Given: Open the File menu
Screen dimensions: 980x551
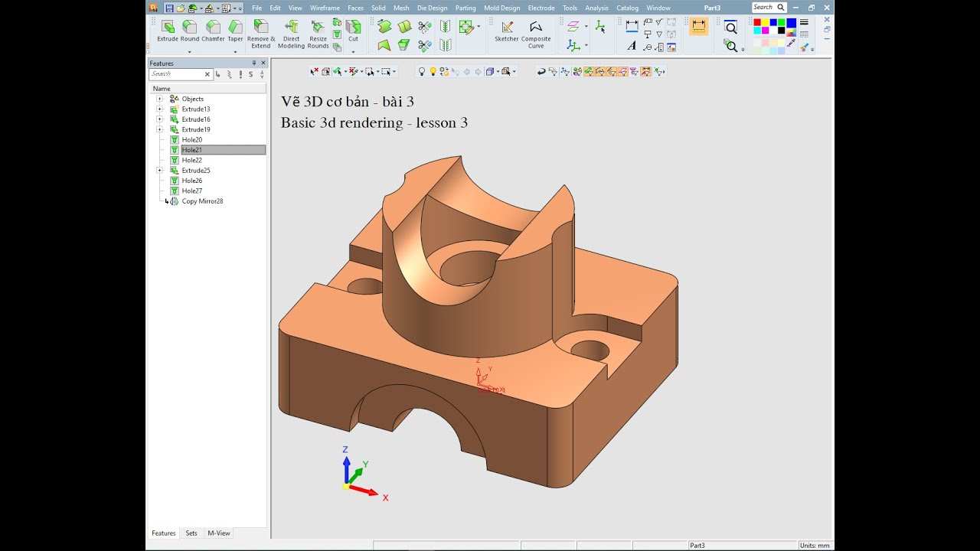Looking at the screenshot, I should pyautogui.click(x=257, y=8).
